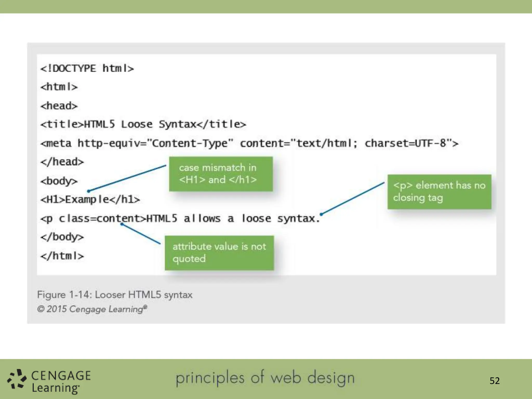The image size is (532, 399).
Task: Click the <H1>Example</h1> code line
Action: [90, 199]
